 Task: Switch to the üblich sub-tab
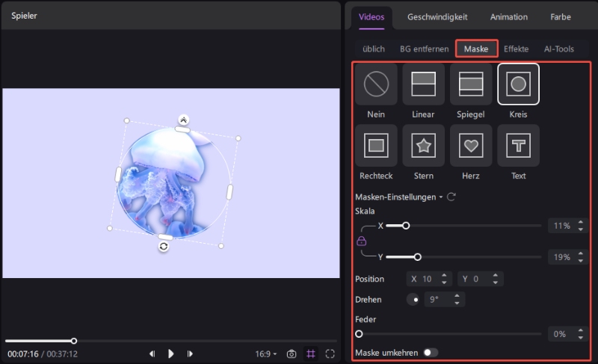coord(373,49)
